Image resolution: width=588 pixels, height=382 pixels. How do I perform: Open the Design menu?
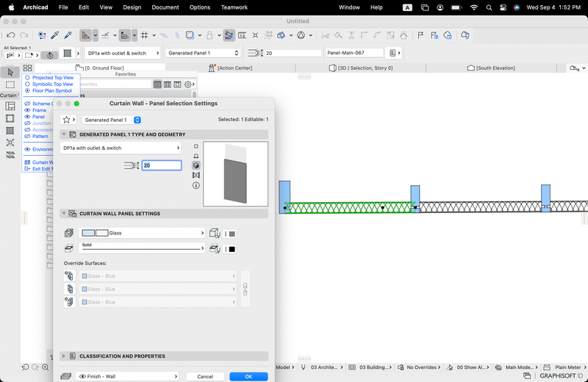coord(132,7)
